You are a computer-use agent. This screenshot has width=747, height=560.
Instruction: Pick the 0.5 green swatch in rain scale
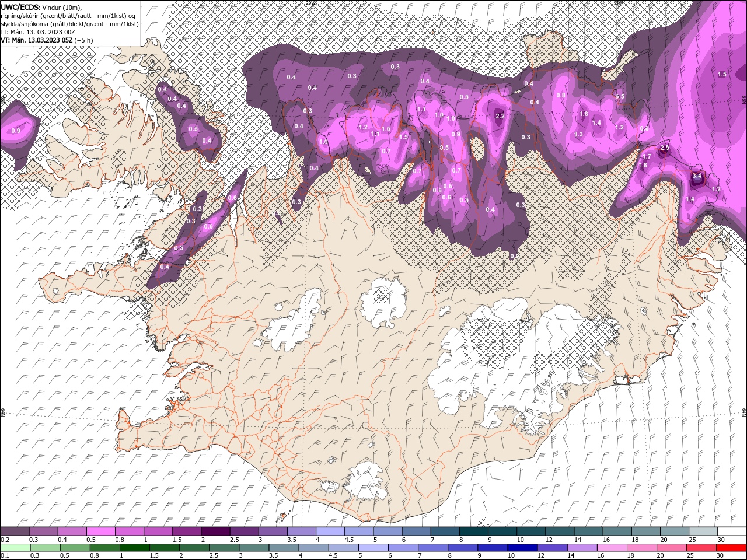coord(75,548)
